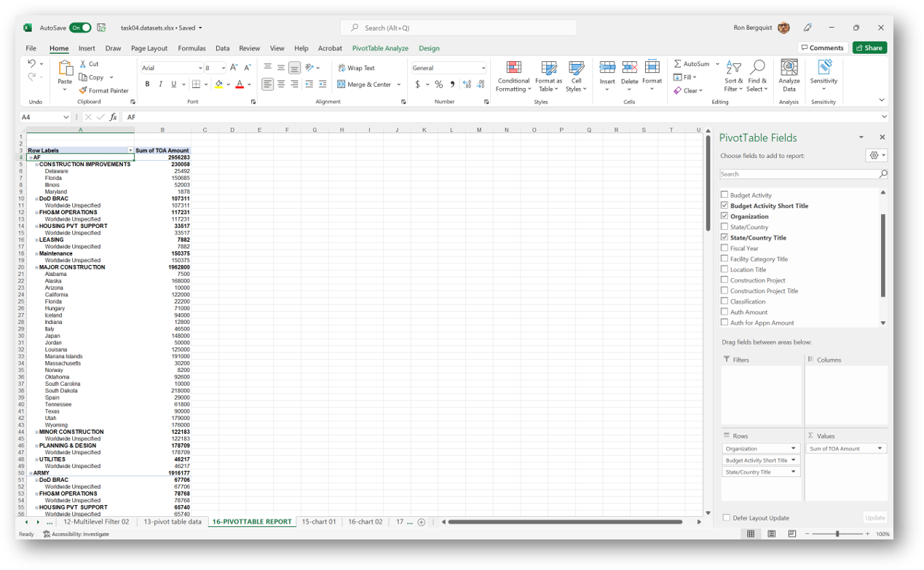Open the PivotTable Analyze ribbon tab
Screen dimensions: 924x570
(x=380, y=48)
